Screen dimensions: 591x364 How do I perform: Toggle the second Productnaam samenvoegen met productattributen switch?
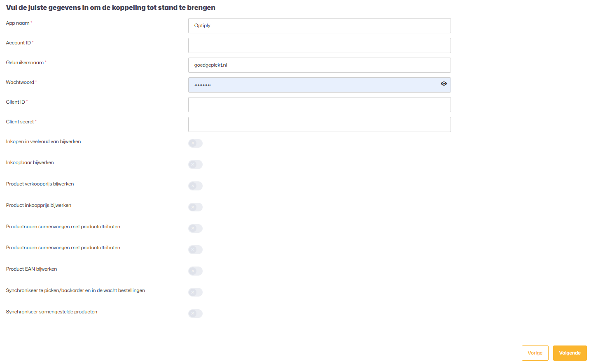click(x=195, y=250)
